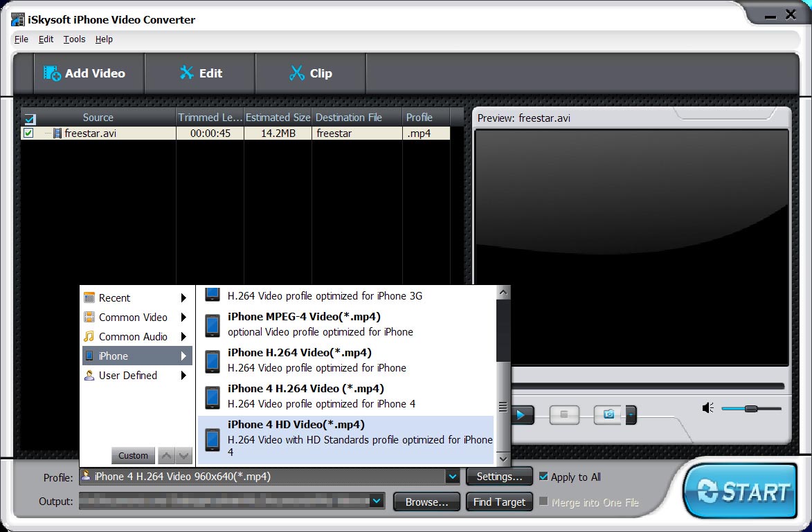The width and height of the screenshot is (812, 532).
Task: Click the Add Video toolbar button
Action: point(89,73)
